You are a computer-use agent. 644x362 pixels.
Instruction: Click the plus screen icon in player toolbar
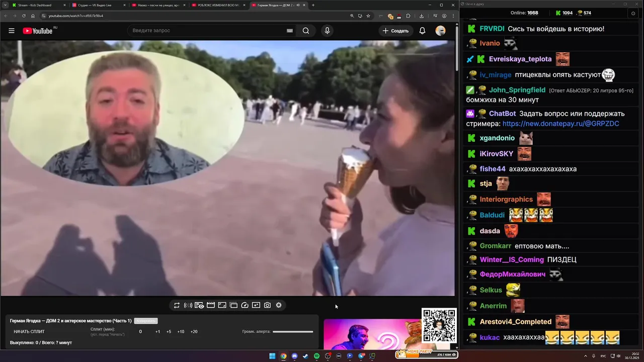(256, 305)
